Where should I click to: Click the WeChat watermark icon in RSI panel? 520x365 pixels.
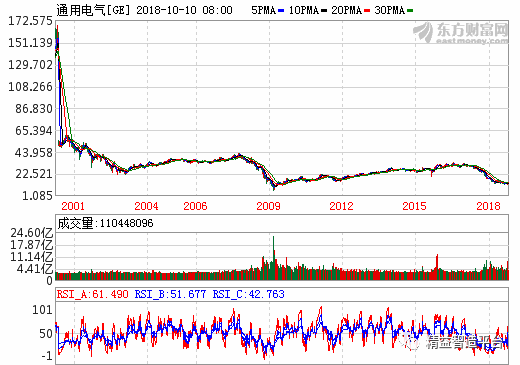[x=410, y=341]
